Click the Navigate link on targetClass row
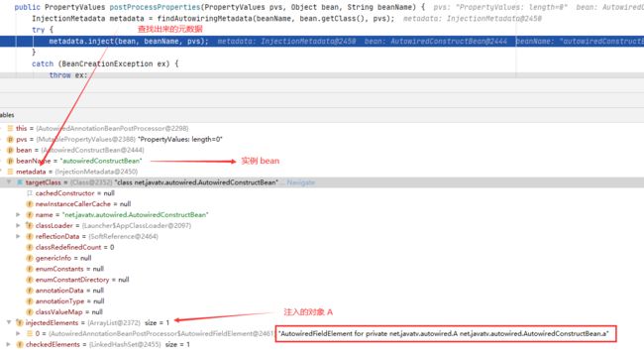644x357 pixels. tap(300, 182)
